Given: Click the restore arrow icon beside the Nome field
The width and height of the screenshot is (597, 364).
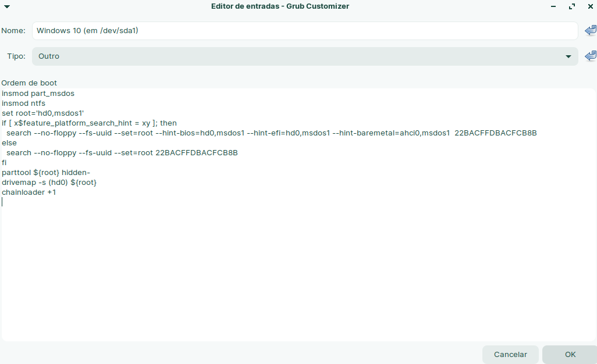Looking at the screenshot, I should (591, 30).
